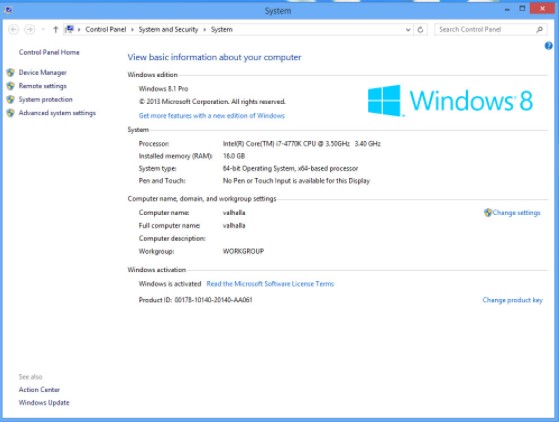Click the shield icon beside Remote settings
Viewport: 559px width, 422px height.
coord(11,86)
